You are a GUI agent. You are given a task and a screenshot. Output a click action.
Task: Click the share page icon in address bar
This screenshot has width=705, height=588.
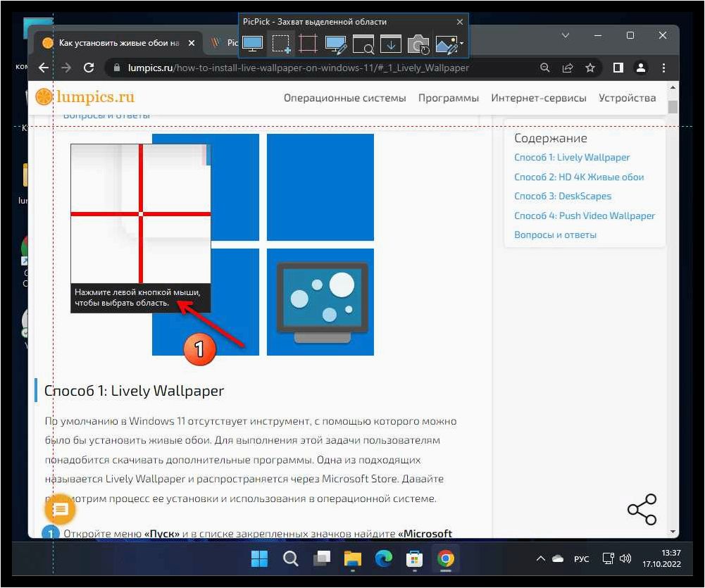(568, 68)
